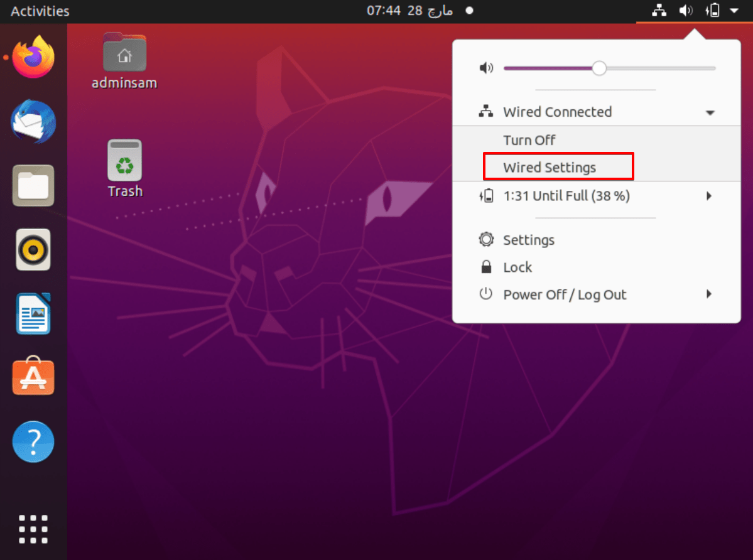This screenshot has height=560, width=753.
Task: Click the speaker icon next to volume slider
Action: point(486,68)
